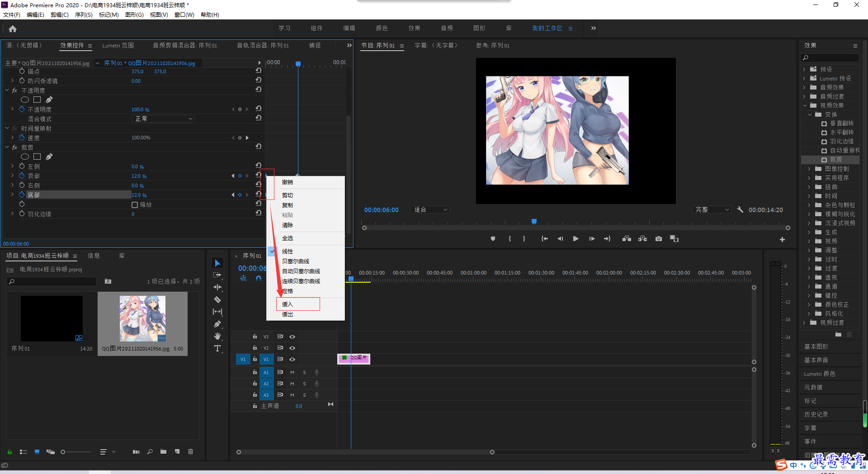868x474 pixels.
Task: Select the Hand tool
Action: (x=217, y=336)
